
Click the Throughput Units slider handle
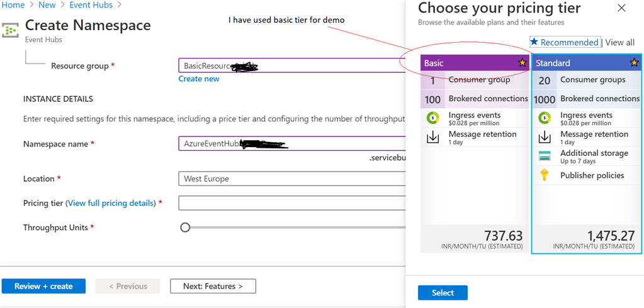tap(185, 228)
